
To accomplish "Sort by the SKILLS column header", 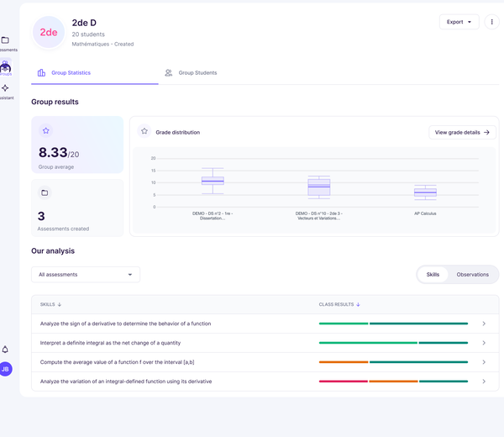I will pos(51,304).
